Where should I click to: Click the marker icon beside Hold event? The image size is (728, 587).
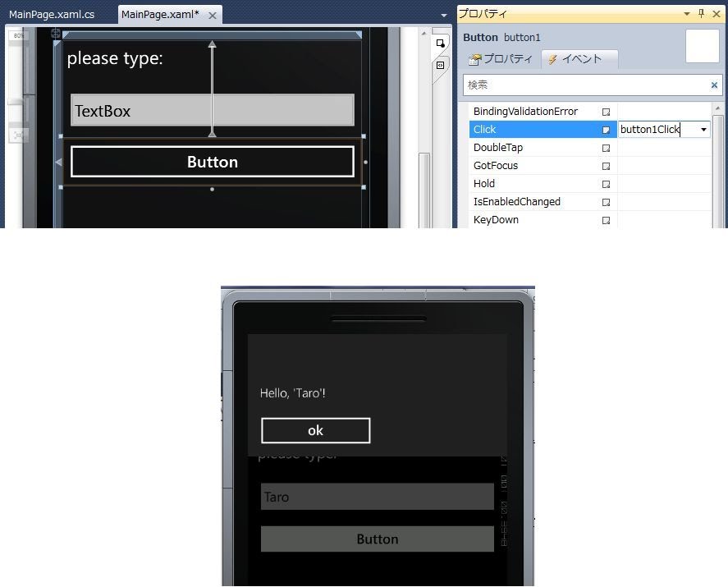pos(607,184)
